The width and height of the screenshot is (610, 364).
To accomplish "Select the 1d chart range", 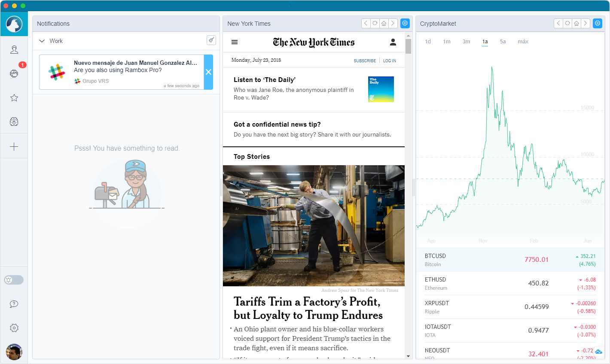I will click(x=428, y=42).
